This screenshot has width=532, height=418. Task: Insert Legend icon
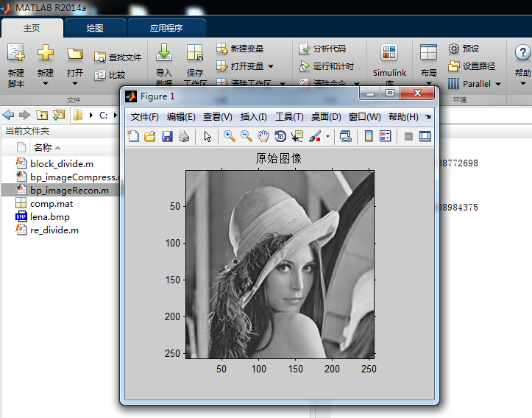click(386, 136)
